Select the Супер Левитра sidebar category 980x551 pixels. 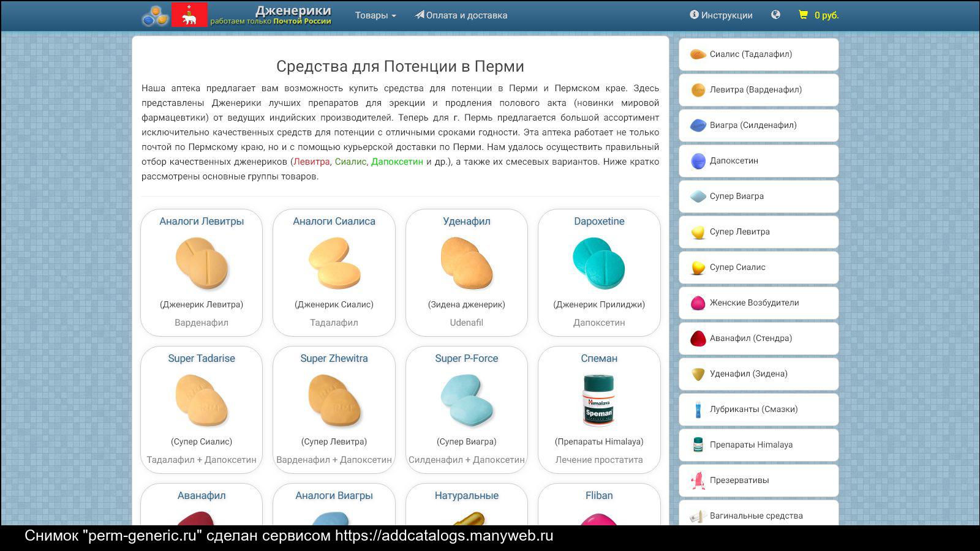(x=758, y=231)
